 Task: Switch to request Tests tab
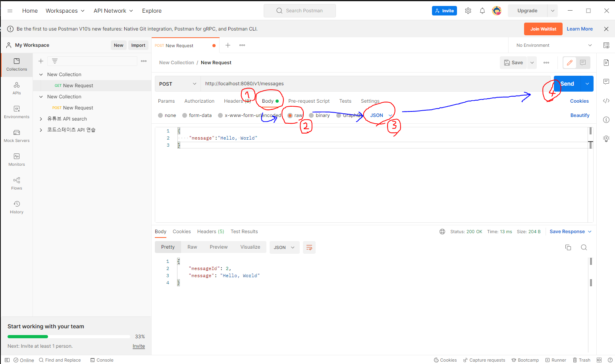point(345,101)
